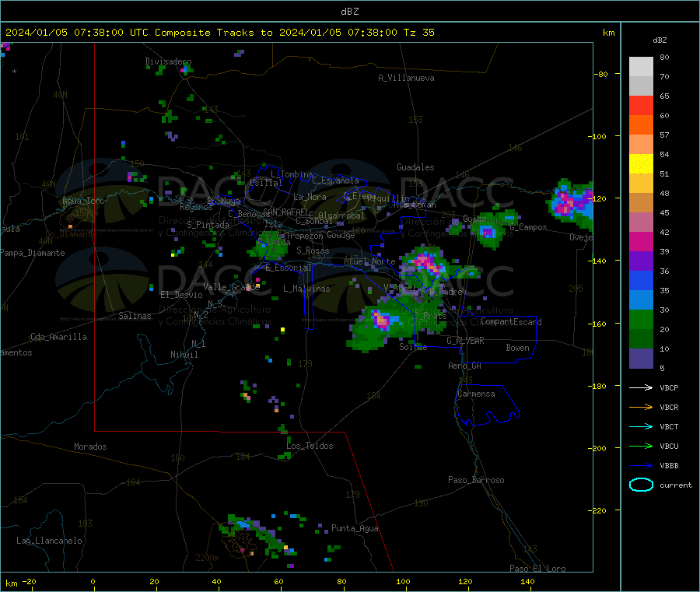Screen dimensions: 700x592
Task: Select the purple 5 dBZ color swatch
Action: (x=641, y=359)
